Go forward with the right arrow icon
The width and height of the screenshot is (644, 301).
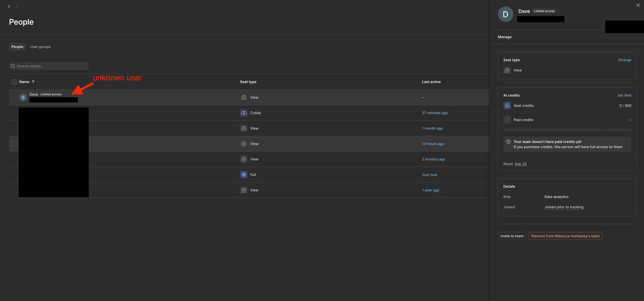tap(17, 6)
